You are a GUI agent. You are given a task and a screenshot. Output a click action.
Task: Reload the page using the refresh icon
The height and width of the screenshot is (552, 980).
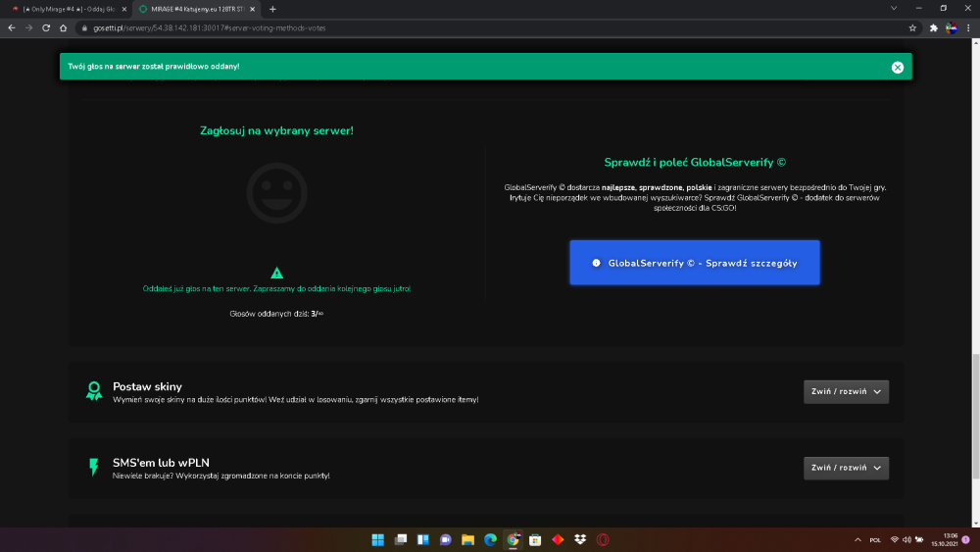tap(46, 27)
